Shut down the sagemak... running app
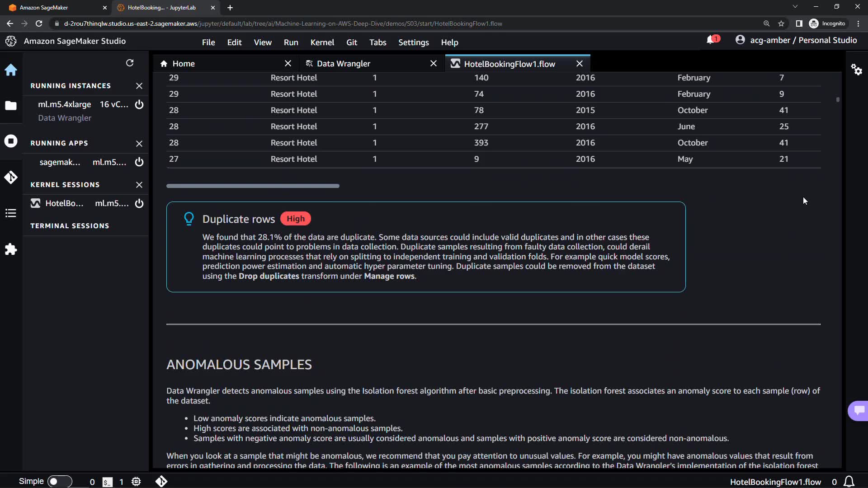Viewport: 868px width, 488px height. pyautogui.click(x=139, y=162)
